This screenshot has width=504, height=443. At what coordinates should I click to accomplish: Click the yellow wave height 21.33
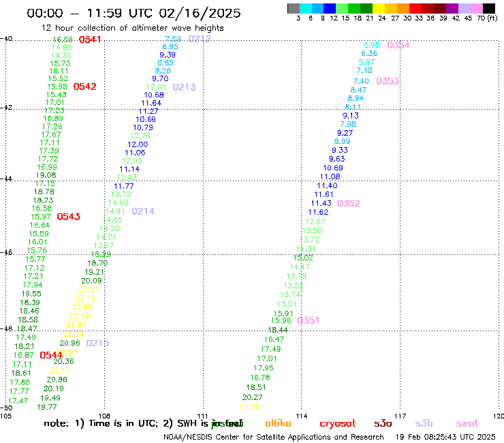point(249,407)
